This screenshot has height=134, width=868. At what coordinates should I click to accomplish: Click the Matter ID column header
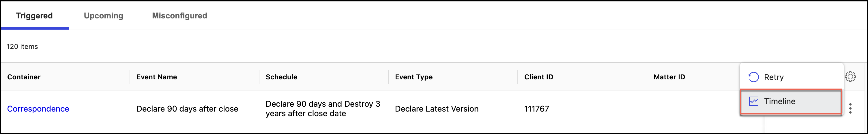click(669, 77)
